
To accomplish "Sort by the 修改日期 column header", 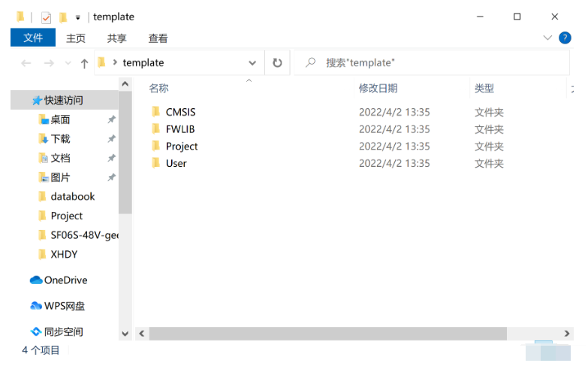I will click(378, 88).
